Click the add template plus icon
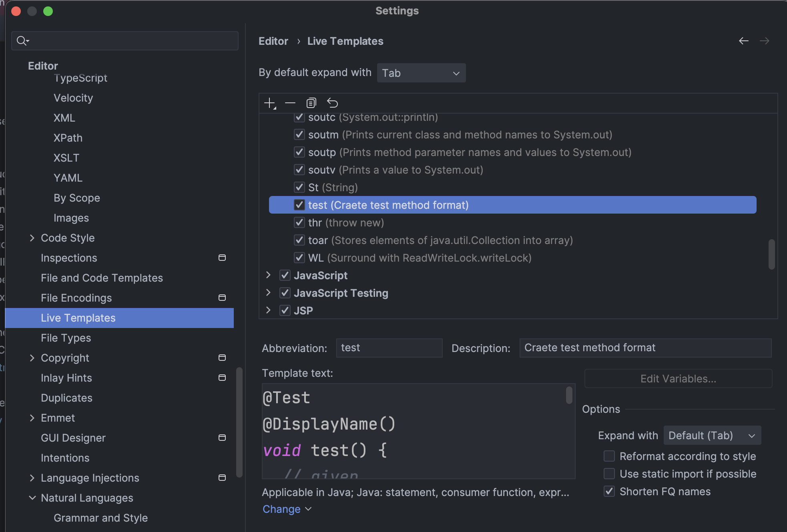The width and height of the screenshot is (787, 532). click(x=270, y=103)
